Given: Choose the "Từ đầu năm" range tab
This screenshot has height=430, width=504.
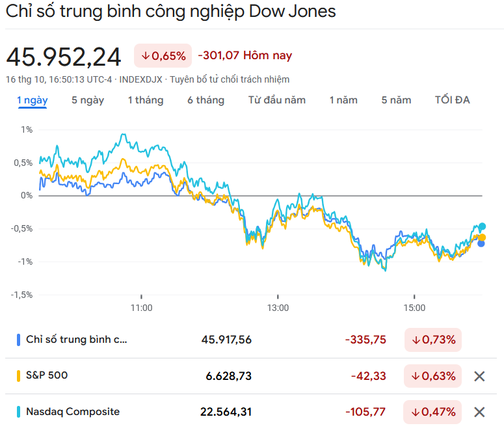Looking at the screenshot, I should 277,100.
